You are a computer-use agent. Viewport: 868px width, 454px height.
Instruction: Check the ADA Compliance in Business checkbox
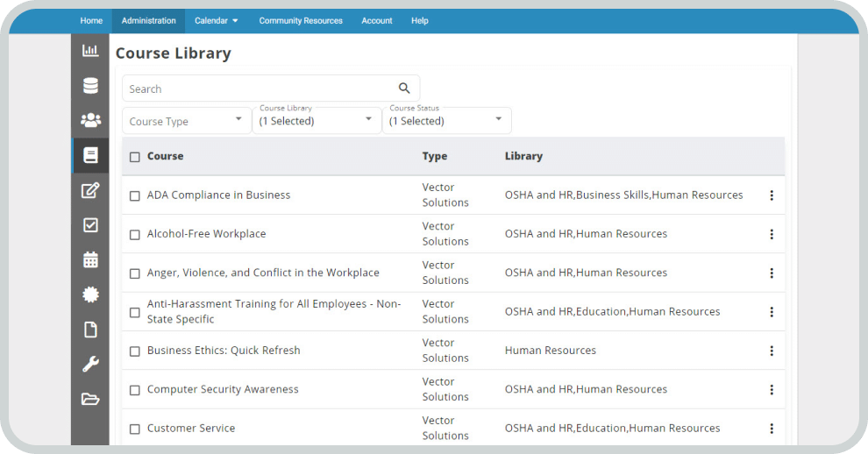135,196
